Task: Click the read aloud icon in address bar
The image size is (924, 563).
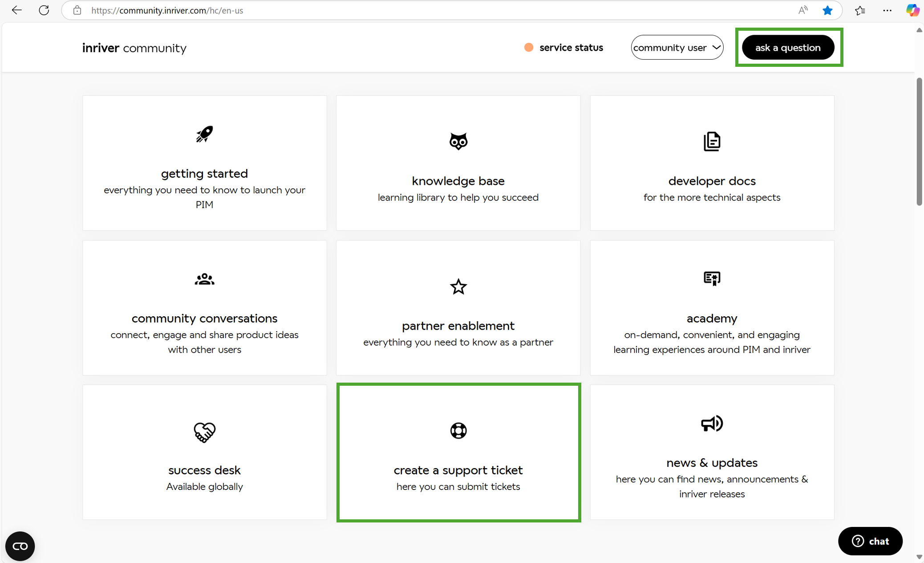Action: pos(803,10)
